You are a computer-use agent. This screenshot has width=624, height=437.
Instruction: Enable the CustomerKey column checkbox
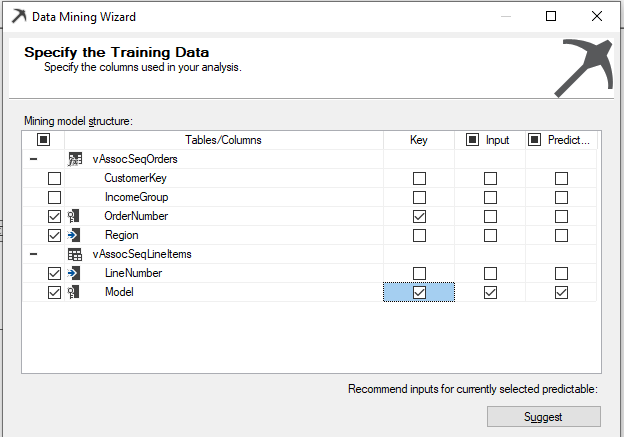tap(54, 178)
